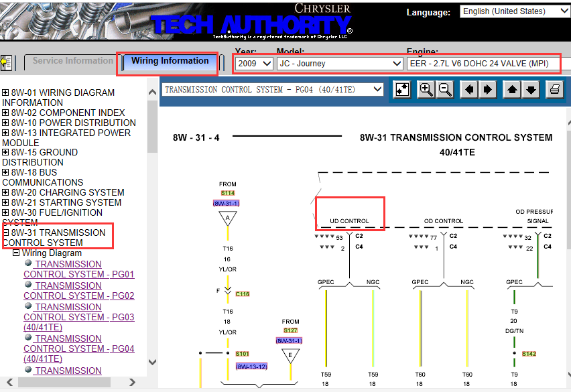Click bullet icon beside PG02 link

pos(28,284)
